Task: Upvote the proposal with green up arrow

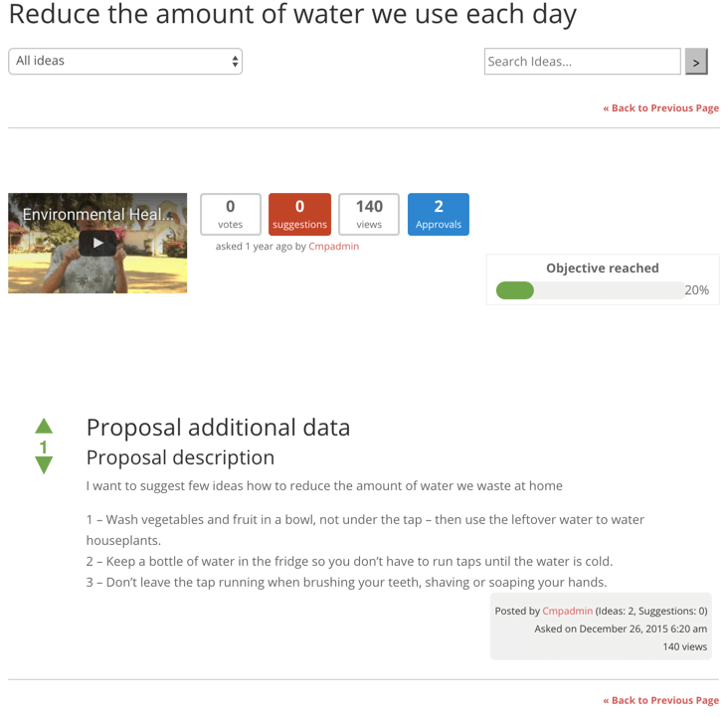Action: (x=44, y=426)
